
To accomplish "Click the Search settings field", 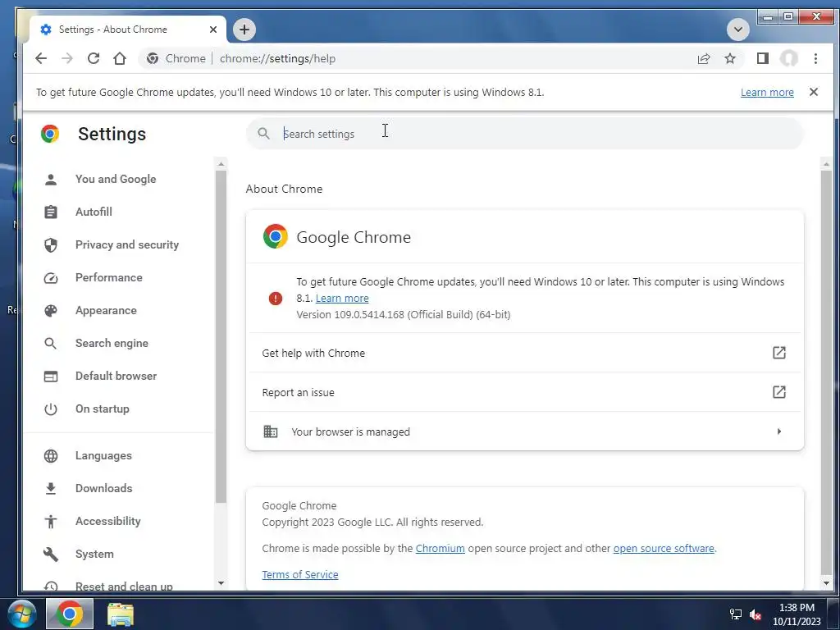I will tap(525, 134).
